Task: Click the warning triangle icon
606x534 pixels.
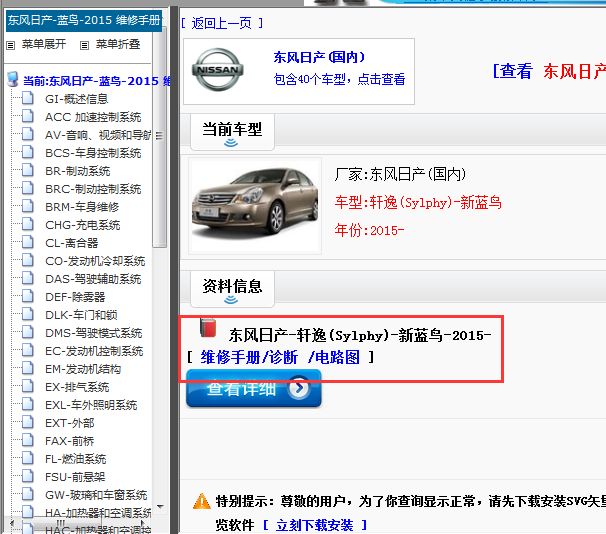Action: tap(202, 501)
